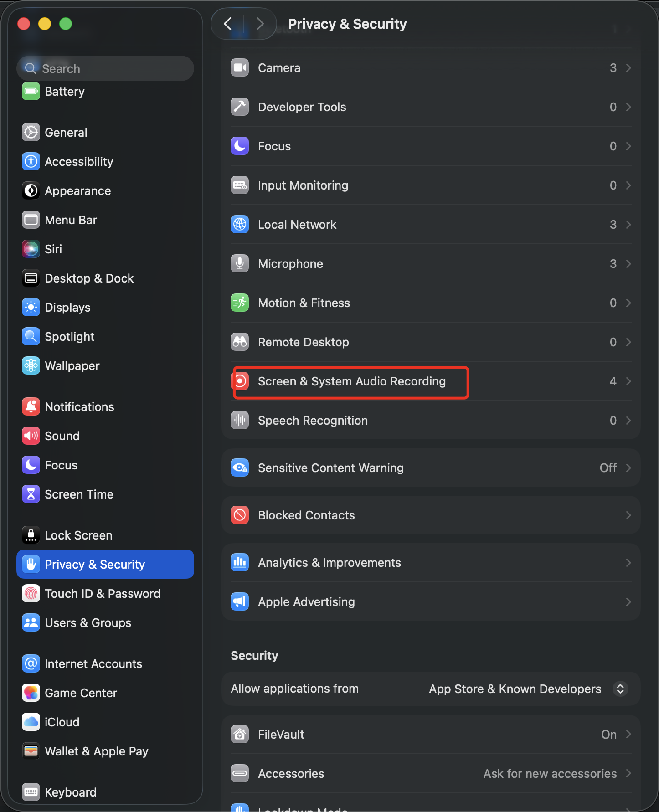Click the Screen & System Audio Recording icon

click(240, 381)
